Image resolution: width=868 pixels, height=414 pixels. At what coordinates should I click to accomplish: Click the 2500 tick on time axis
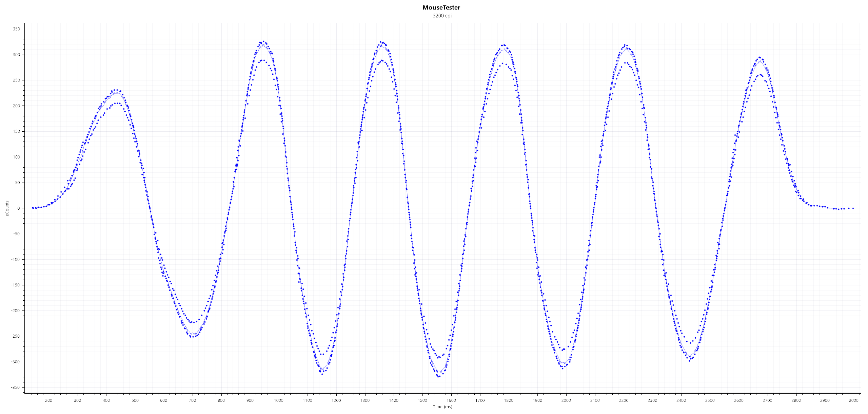point(710,400)
